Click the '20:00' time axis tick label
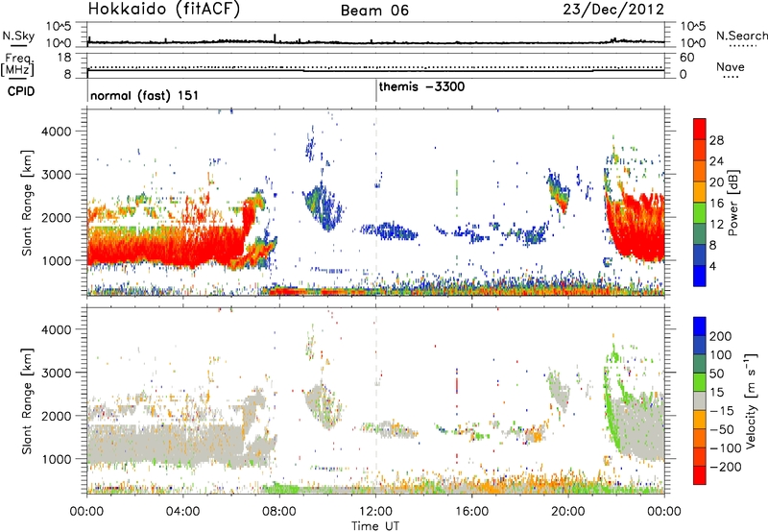The width and height of the screenshot is (768, 532). tap(568, 512)
